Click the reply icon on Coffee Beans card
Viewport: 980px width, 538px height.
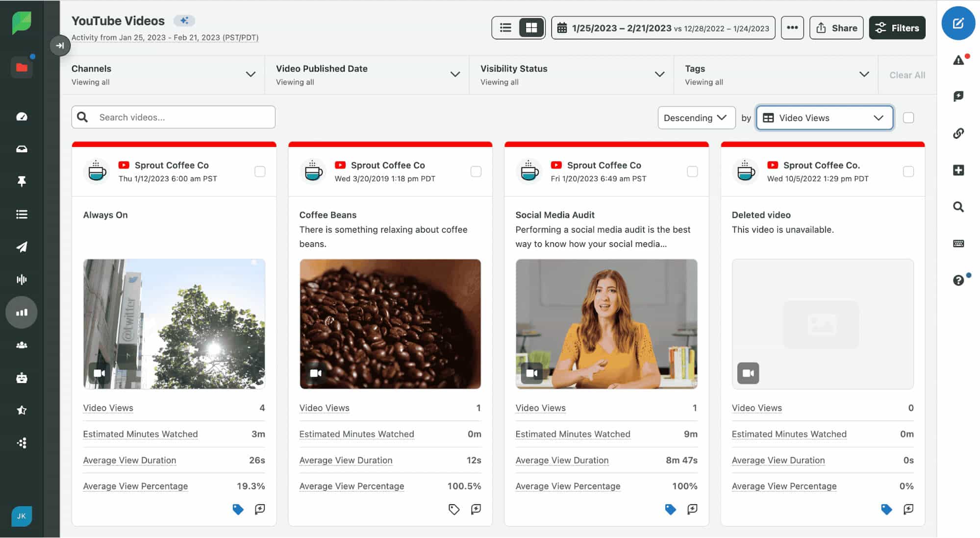[x=476, y=509]
